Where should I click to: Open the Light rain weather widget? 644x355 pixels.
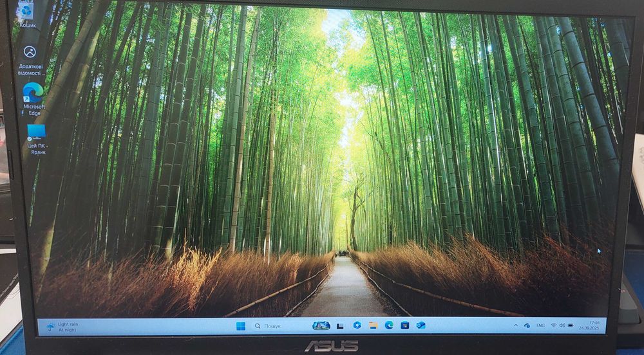click(x=62, y=327)
